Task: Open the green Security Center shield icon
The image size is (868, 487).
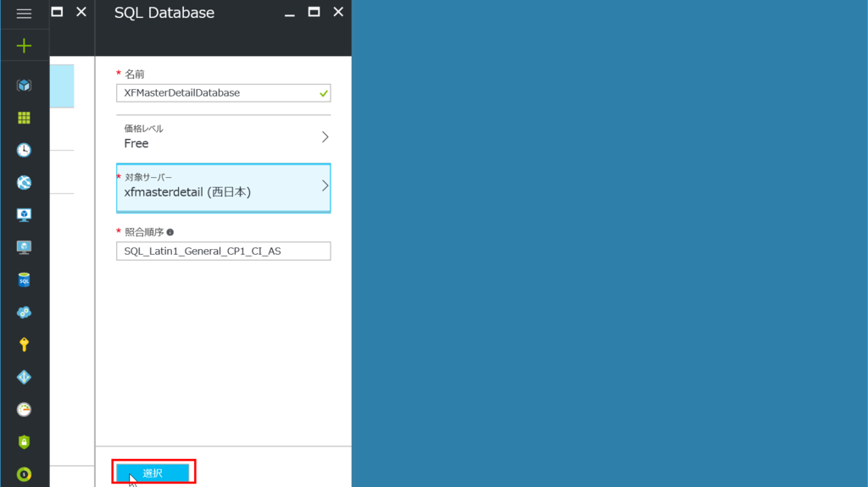Action: (24, 441)
